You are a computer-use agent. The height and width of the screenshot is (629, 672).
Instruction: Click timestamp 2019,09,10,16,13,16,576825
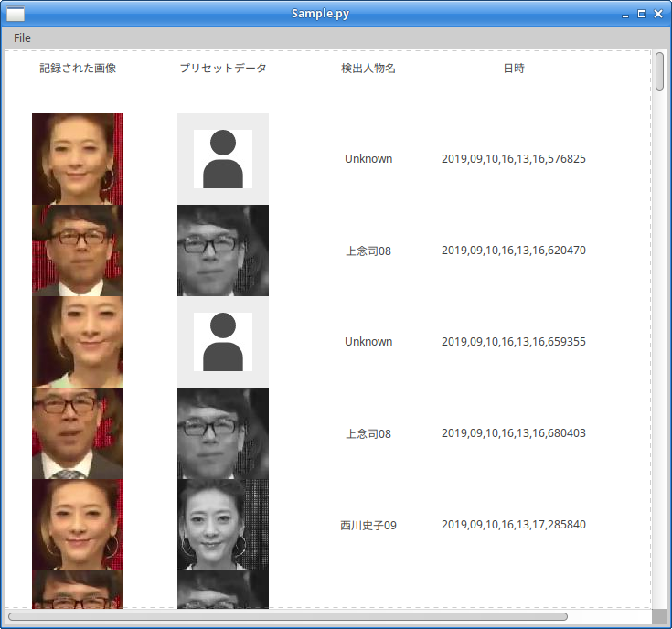(514, 159)
